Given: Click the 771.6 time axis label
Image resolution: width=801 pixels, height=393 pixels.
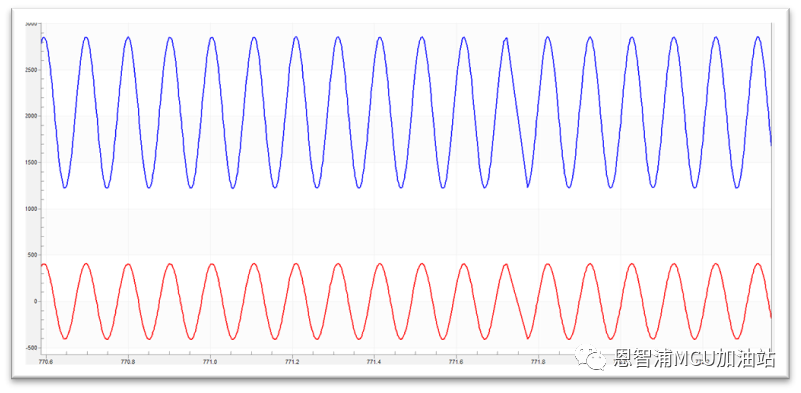Looking at the screenshot, I should (x=456, y=362).
